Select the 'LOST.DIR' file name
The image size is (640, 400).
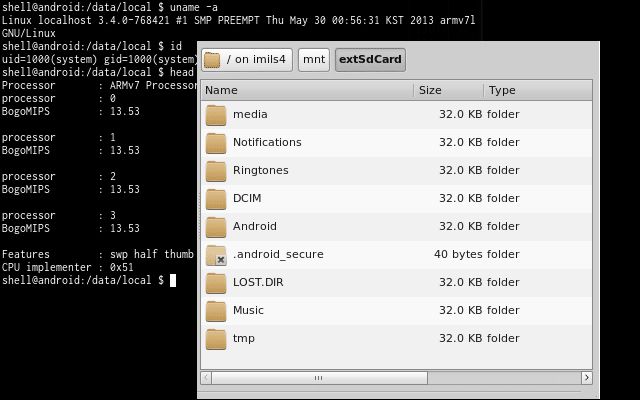[x=258, y=282]
